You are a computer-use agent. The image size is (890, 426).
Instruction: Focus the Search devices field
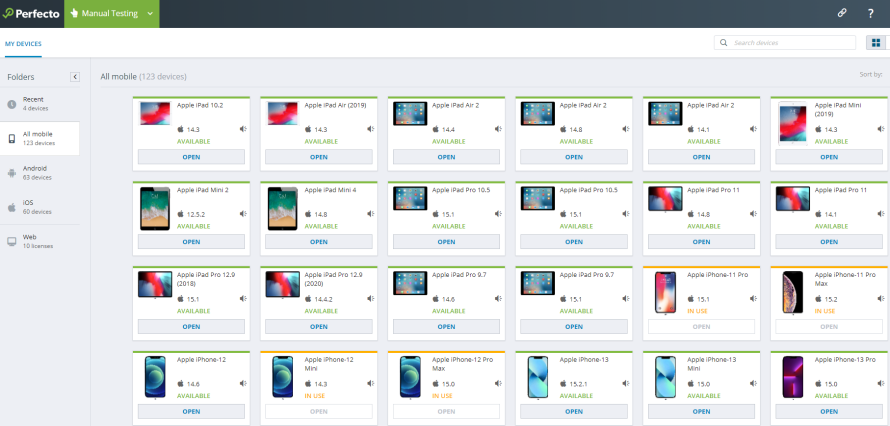[x=785, y=43]
